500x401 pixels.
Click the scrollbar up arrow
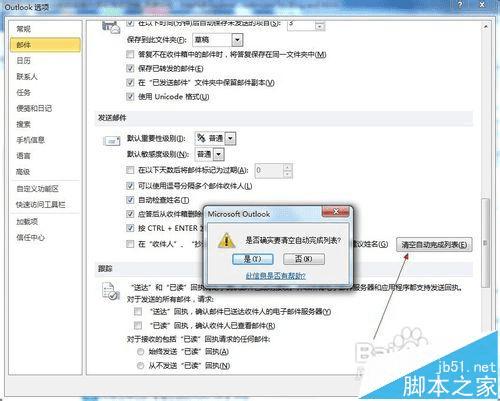coord(485,26)
